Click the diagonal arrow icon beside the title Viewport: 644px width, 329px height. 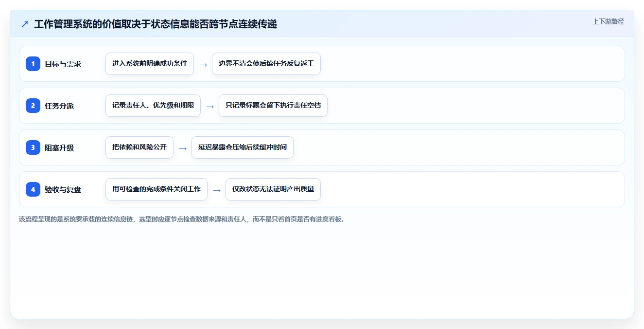(25, 24)
